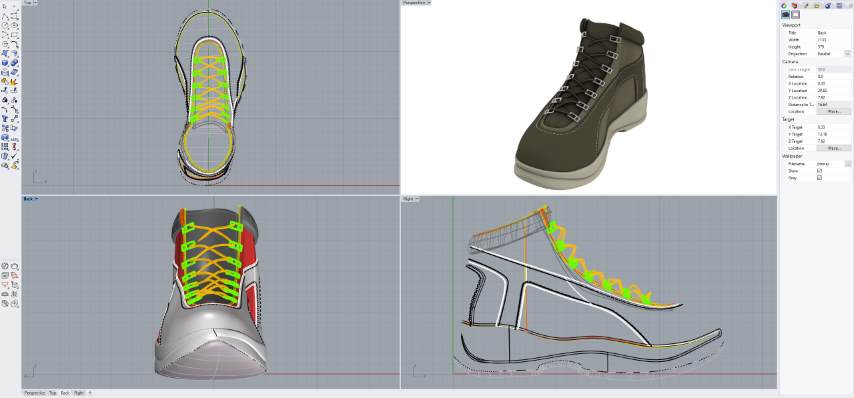Click the checkmark Check Objects tool
The width and height of the screenshot is (854, 398).
[x=15, y=155]
